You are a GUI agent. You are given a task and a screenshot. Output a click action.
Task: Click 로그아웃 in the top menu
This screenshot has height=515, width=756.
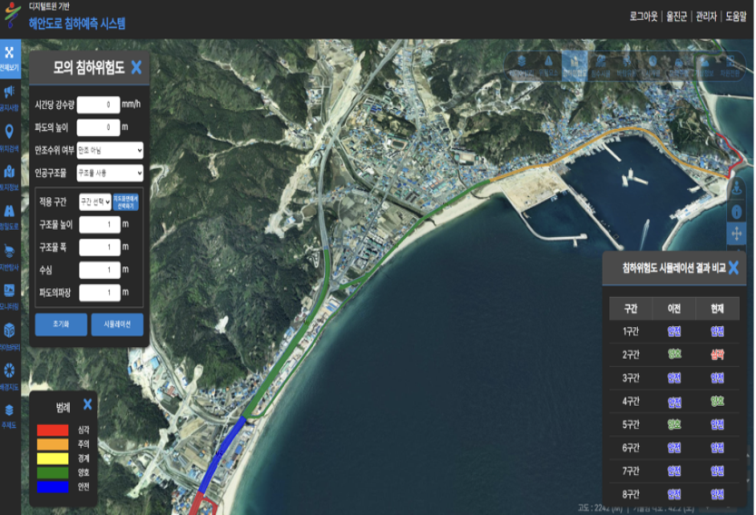pos(645,17)
